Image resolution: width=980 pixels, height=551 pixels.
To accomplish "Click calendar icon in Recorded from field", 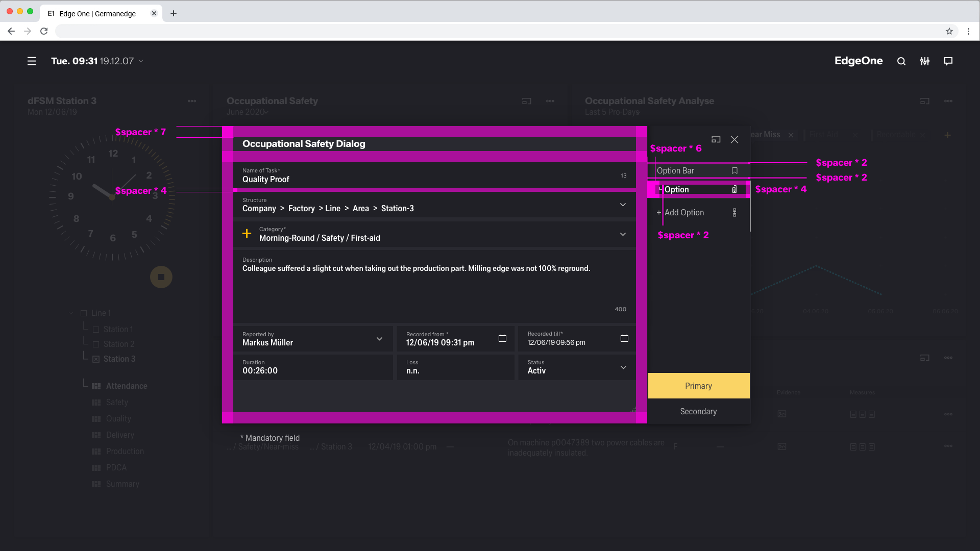I will click(502, 338).
